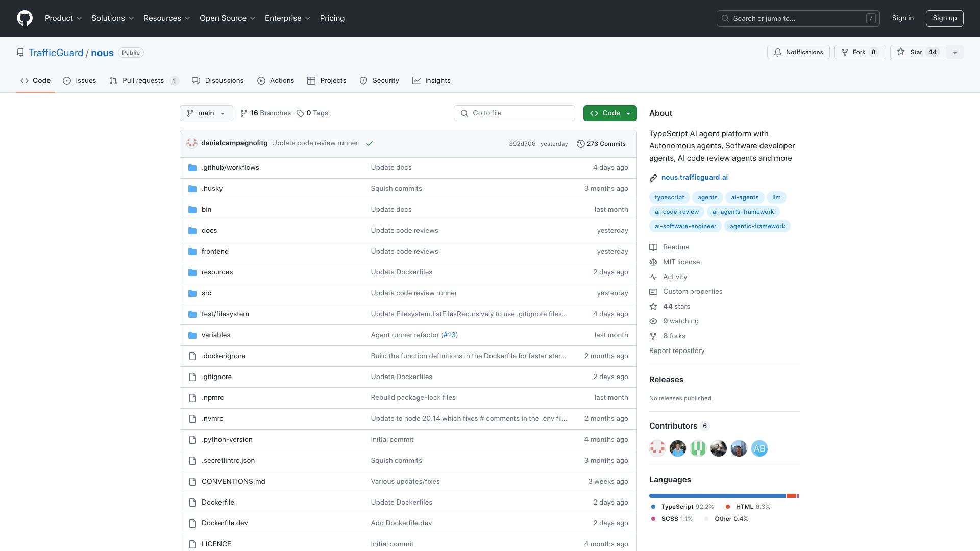Expand the Product menu in header

point(63,18)
